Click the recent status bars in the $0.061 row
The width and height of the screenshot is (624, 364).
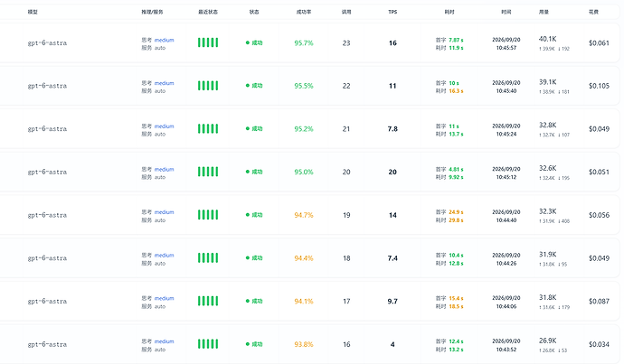coord(208,42)
